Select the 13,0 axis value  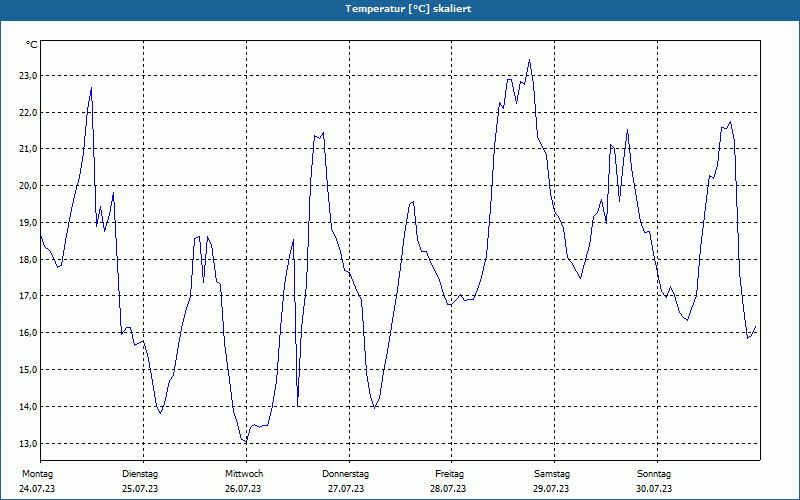pos(28,443)
